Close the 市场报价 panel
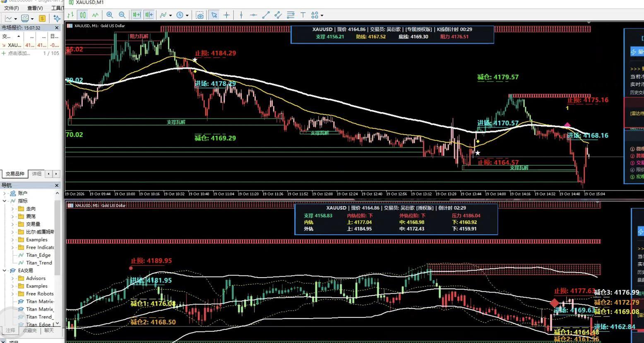644x343 pixels. coord(57,28)
